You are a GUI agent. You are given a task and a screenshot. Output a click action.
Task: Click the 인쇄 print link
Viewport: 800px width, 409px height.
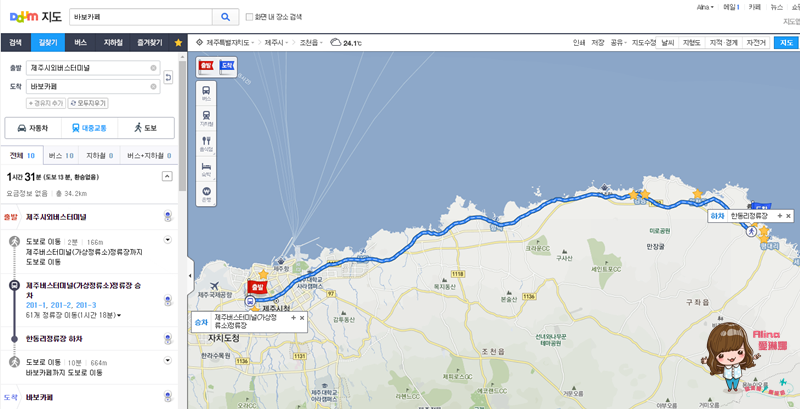pyautogui.click(x=579, y=43)
